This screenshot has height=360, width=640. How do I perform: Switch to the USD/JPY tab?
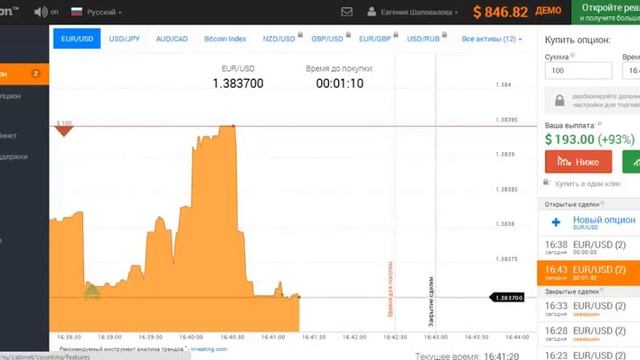pos(124,38)
